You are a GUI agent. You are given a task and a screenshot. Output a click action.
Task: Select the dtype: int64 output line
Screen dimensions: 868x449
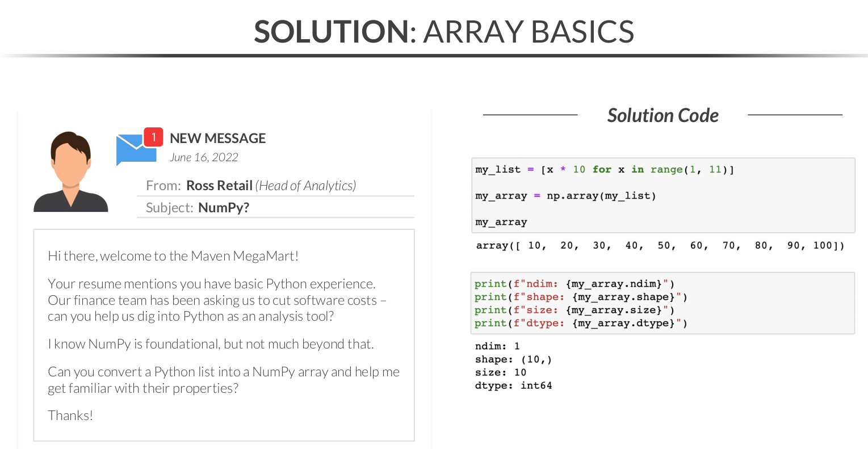(x=513, y=385)
